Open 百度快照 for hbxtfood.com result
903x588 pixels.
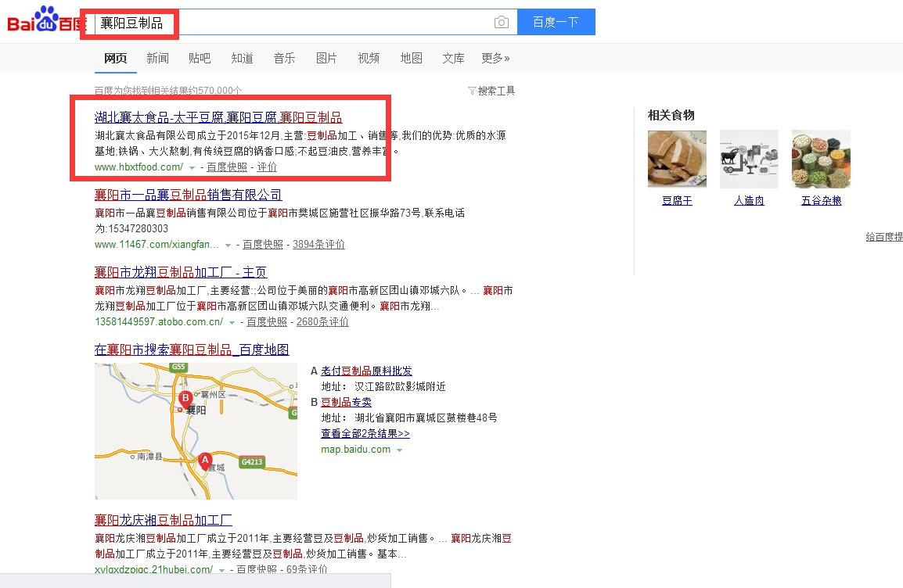227,167
